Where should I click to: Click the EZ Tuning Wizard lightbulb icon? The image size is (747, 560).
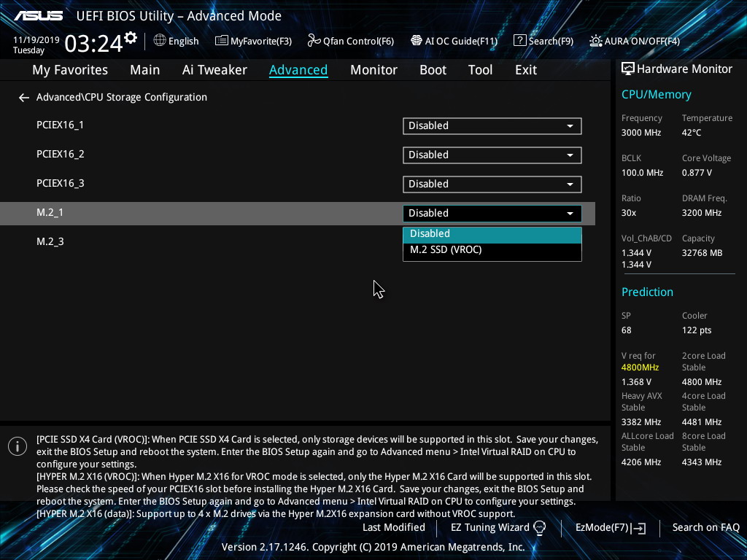tap(539, 528)
